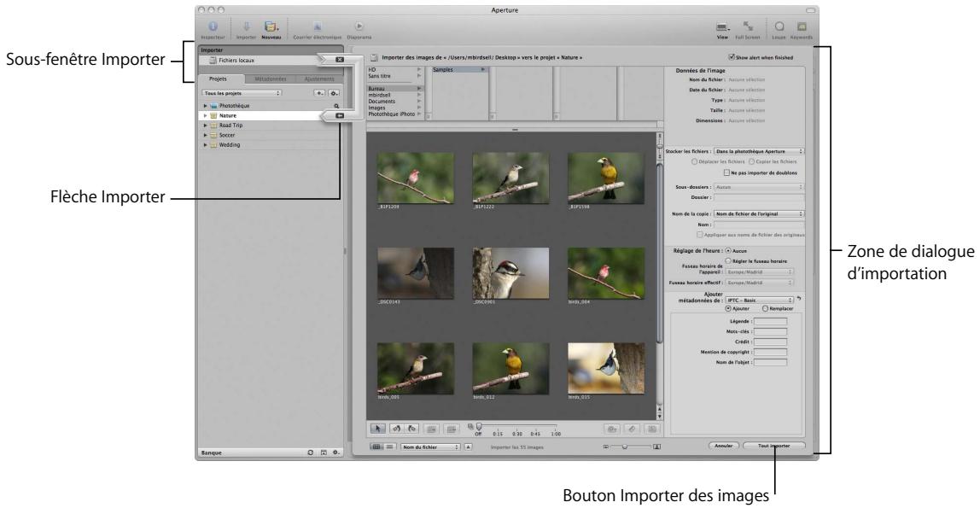Image resolution: width=980 pixels, height=508 pixels.
Task: Toggle Show alert when finished checkbox
Action: (x=732, y=57)
